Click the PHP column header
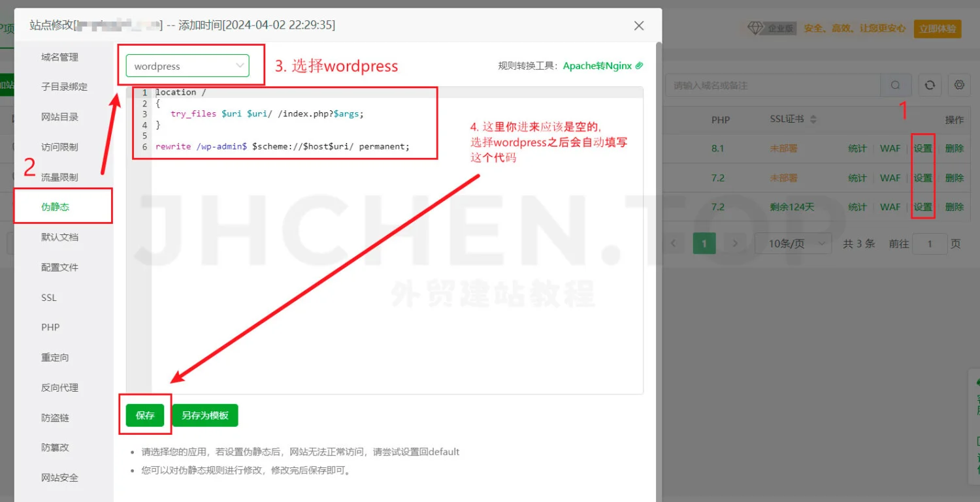The width and height of the screenshot is (980, 502). pyautogui.click(x=721, y=119)
